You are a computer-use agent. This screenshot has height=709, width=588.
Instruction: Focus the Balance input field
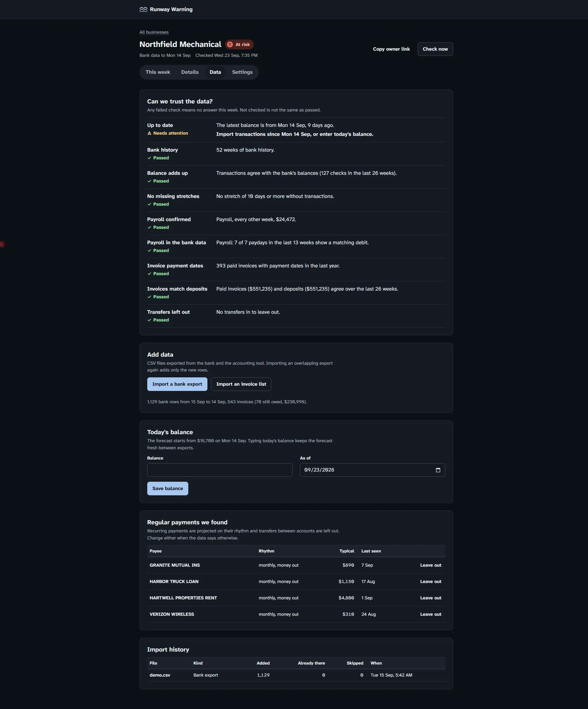(x=220, y=470)
